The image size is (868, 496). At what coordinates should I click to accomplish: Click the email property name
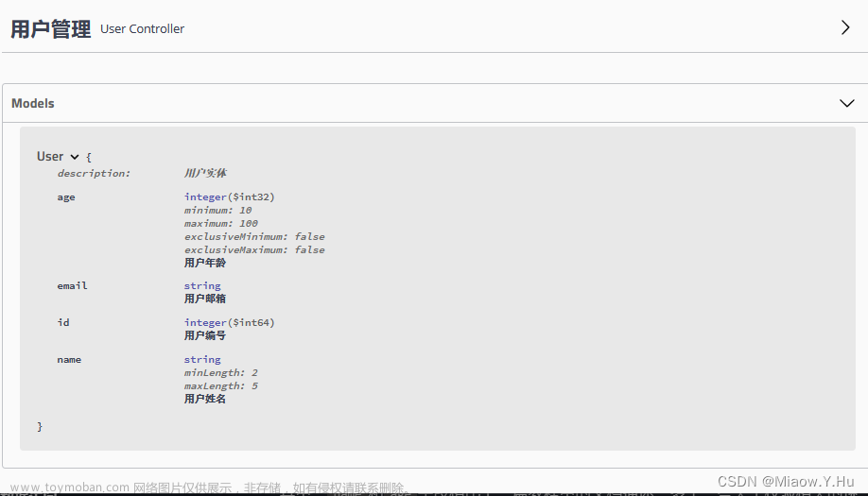[72, 286]
